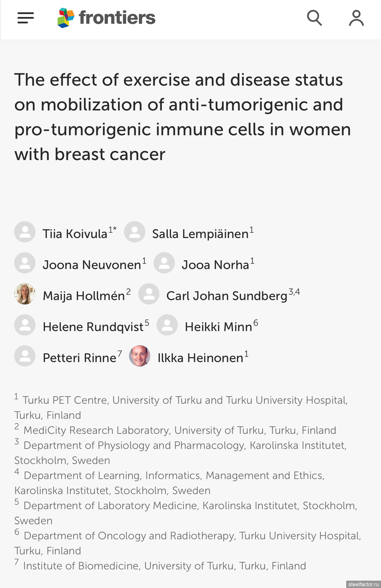This screenshot has width=381, height=588.
Task: Click Ilkka Heinonen's profile photo
Action: tap(140, 356)
